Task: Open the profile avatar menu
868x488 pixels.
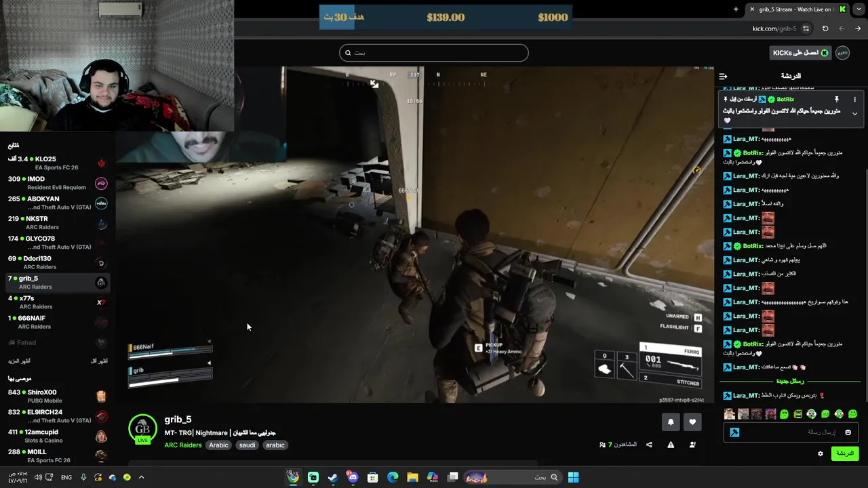Action: 843,53
